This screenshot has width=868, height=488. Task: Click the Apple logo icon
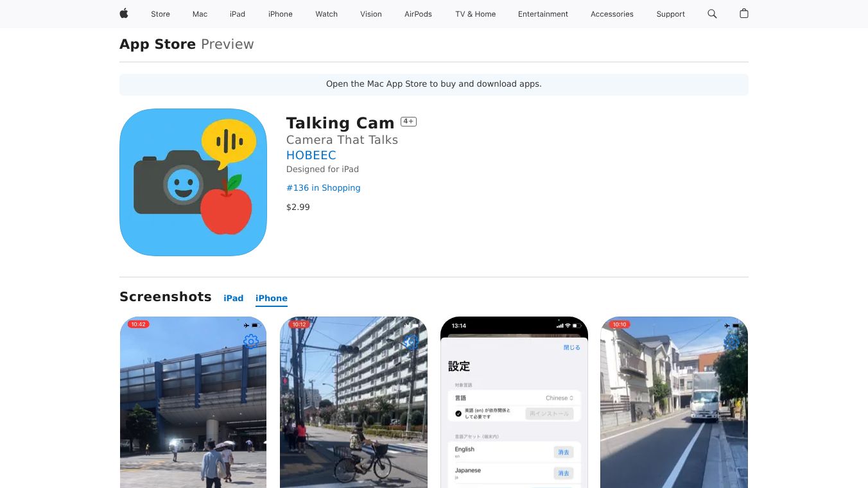click(124, 13)
